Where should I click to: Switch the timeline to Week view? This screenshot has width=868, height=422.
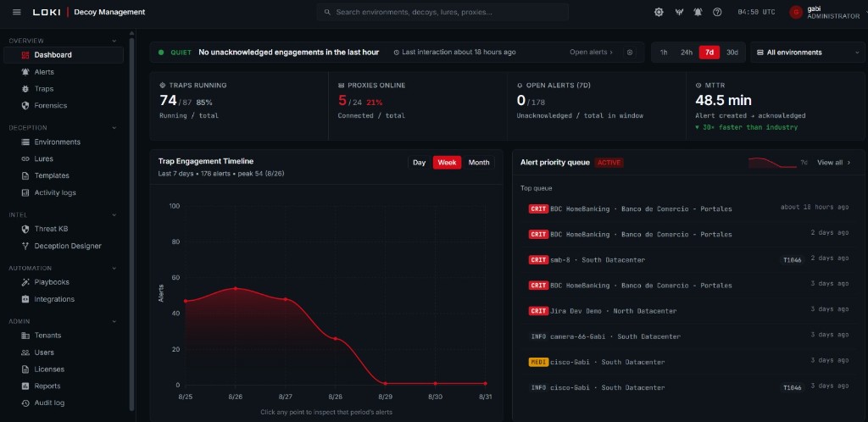pos(447,163)
